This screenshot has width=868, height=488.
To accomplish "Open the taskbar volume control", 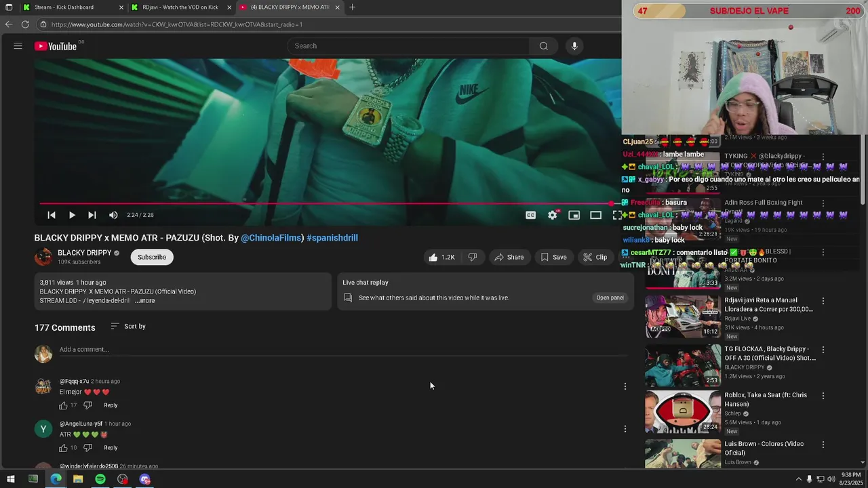I will pos(831,479).
